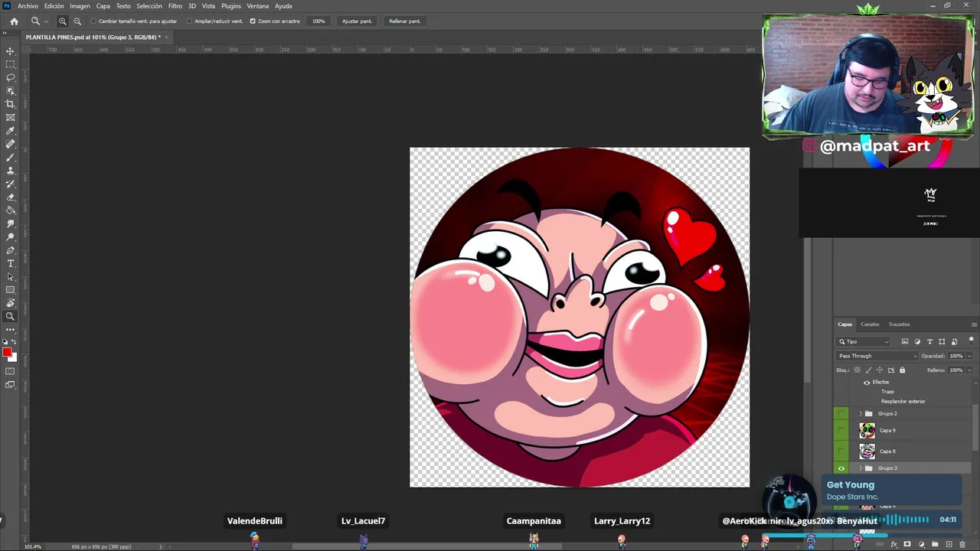Select the Paint Bucket tool

click(10, 210)
